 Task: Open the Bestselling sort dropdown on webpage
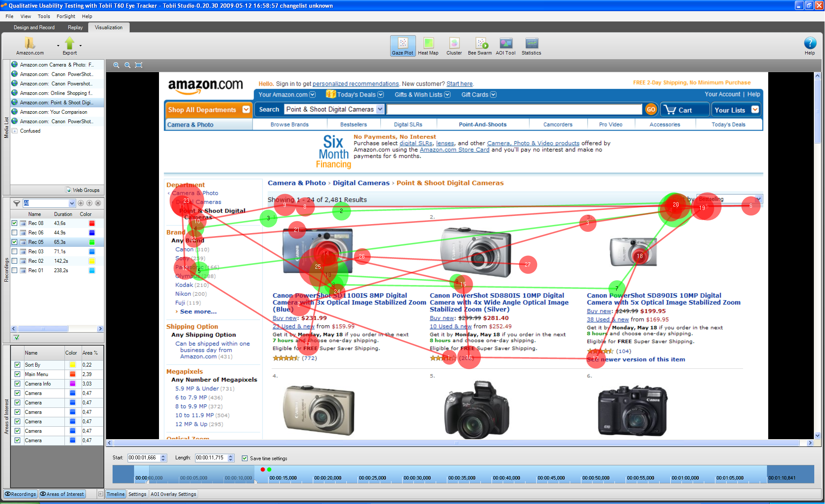[758, 199]
